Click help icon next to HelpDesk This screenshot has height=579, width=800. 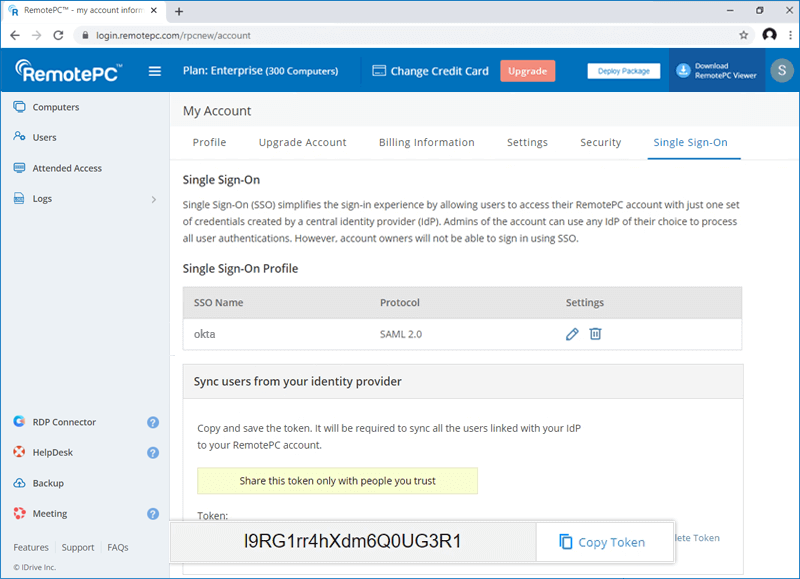[x=153, y=453]
